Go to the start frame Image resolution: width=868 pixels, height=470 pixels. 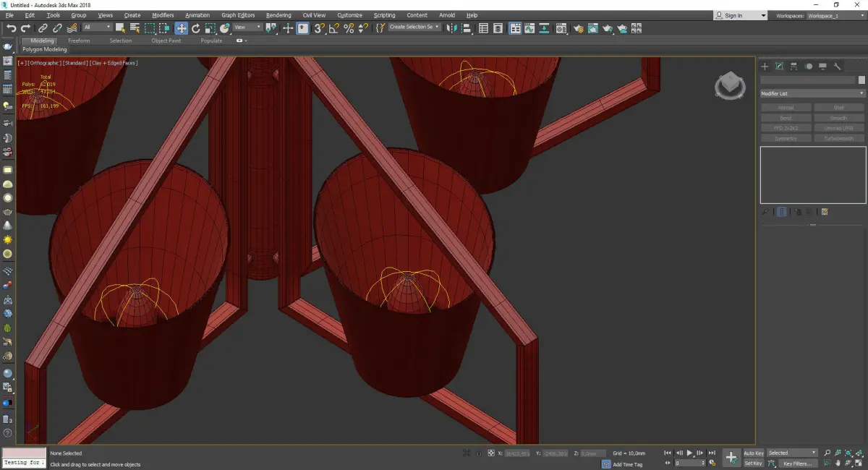pos(668,453)
